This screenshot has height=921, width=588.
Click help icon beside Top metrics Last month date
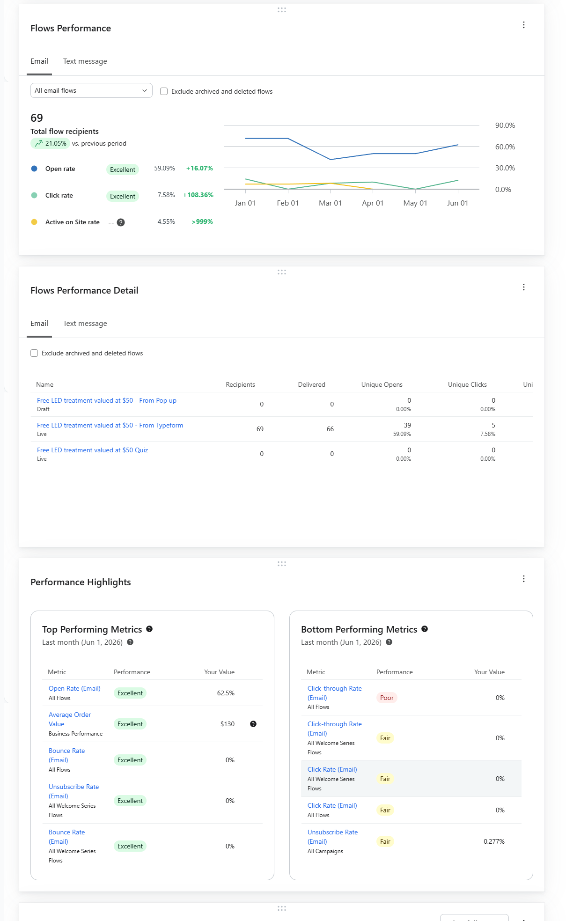click(x=130, y=642)
